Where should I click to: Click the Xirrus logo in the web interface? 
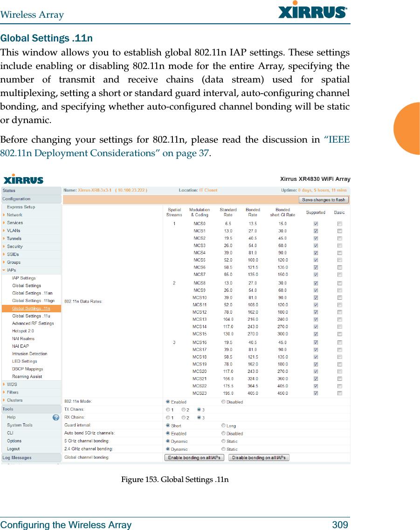coord(23,179)
